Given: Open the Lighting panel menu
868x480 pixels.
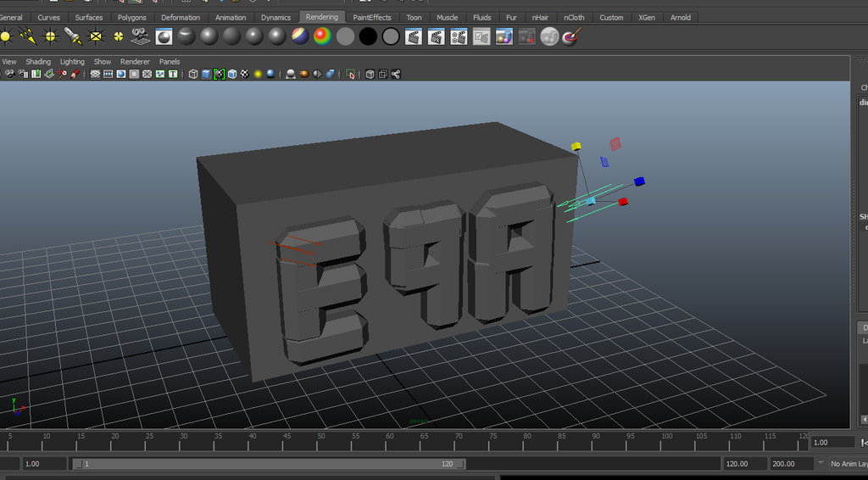Looking at the screenshot, I should point(72,62).
